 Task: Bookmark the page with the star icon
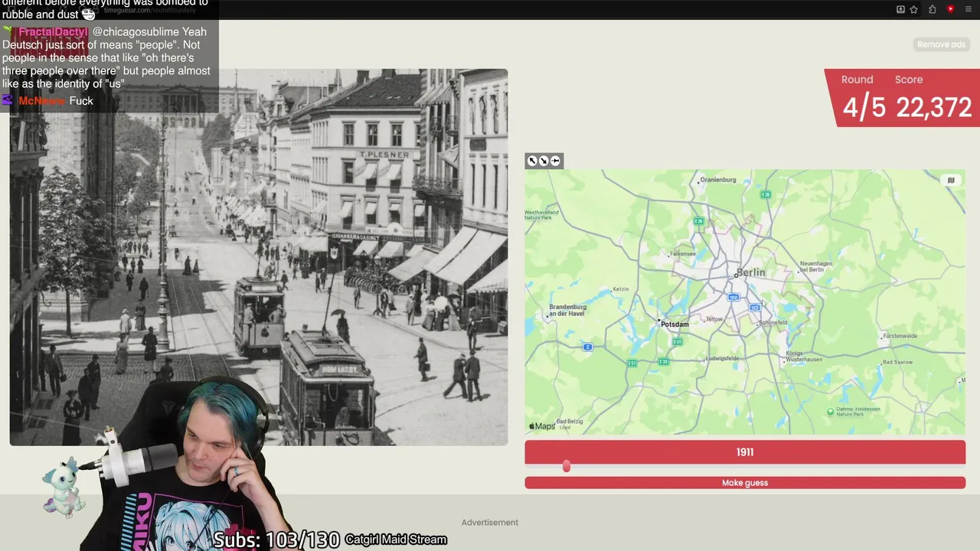[x=914, y=9]
